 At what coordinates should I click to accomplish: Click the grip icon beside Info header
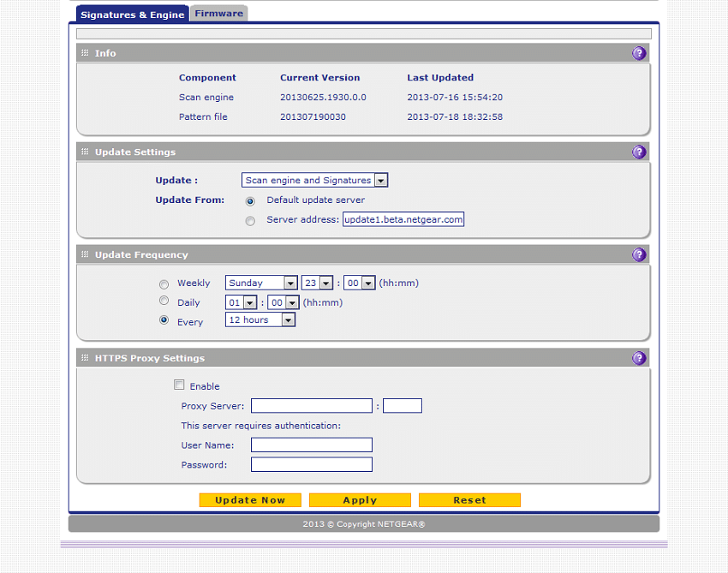click(85, 53)
